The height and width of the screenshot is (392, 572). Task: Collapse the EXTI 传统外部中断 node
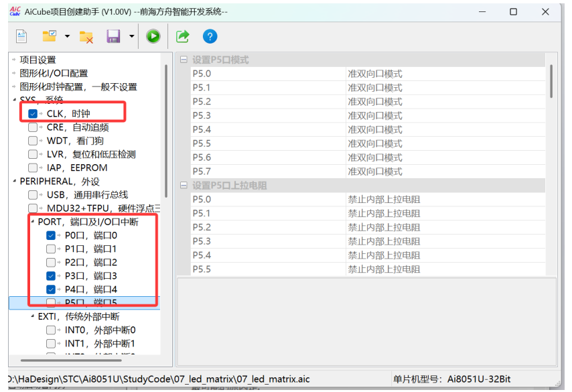pos(32,316)
